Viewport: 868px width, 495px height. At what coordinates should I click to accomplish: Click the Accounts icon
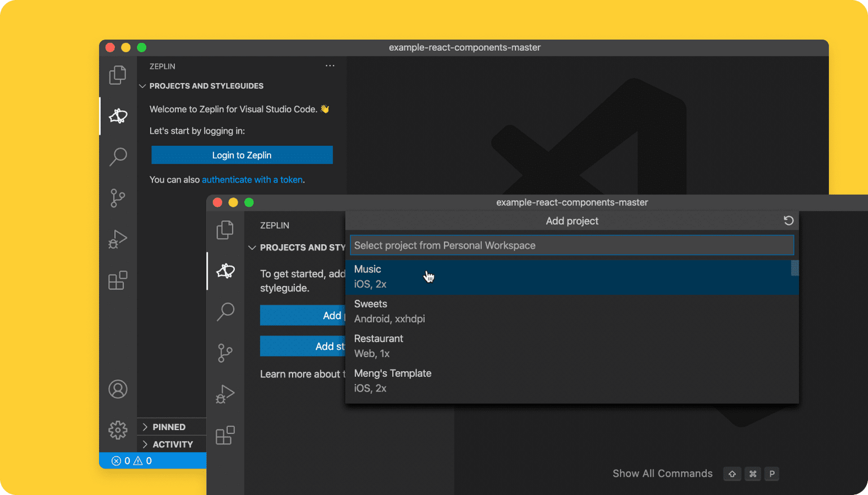[118, 389]
